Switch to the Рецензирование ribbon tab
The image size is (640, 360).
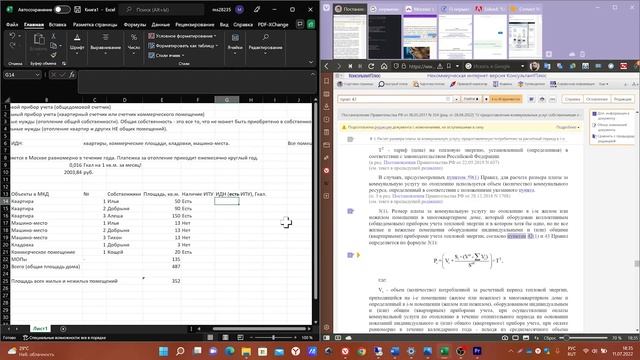coord(195,24)
